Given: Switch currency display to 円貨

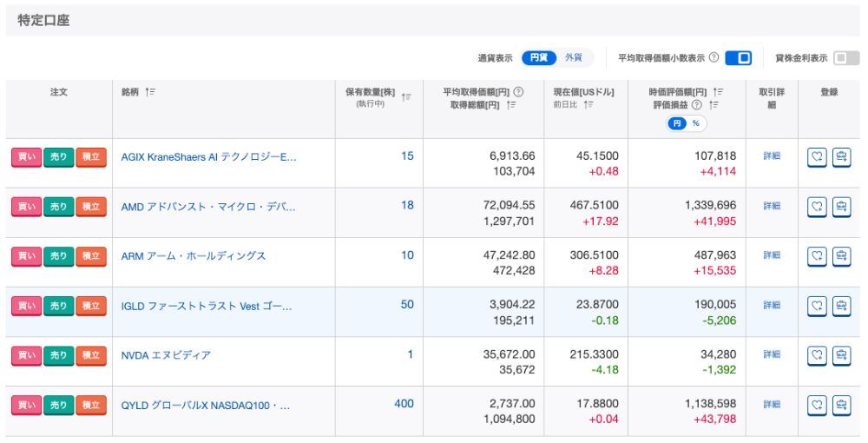Looking at the screenshot, I should (x=539, y=57).
